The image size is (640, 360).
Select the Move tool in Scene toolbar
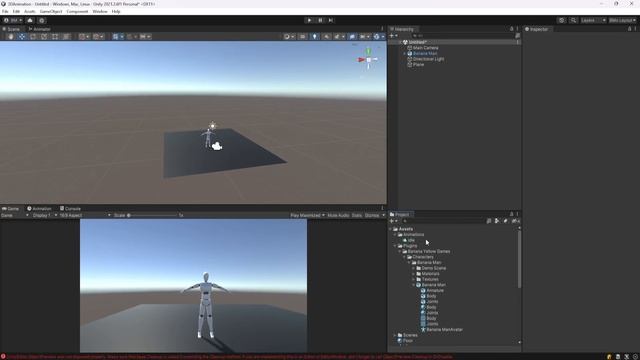point(22,37)
